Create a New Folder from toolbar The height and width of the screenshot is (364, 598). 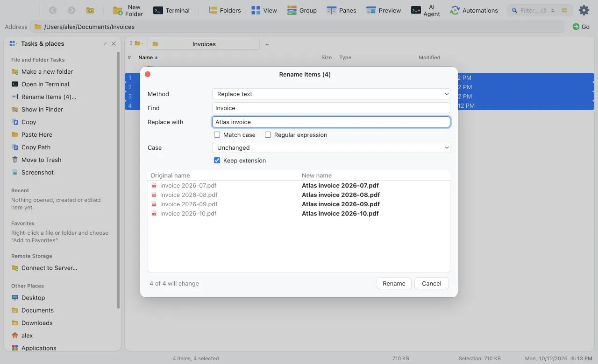click(x=128, y=10)
